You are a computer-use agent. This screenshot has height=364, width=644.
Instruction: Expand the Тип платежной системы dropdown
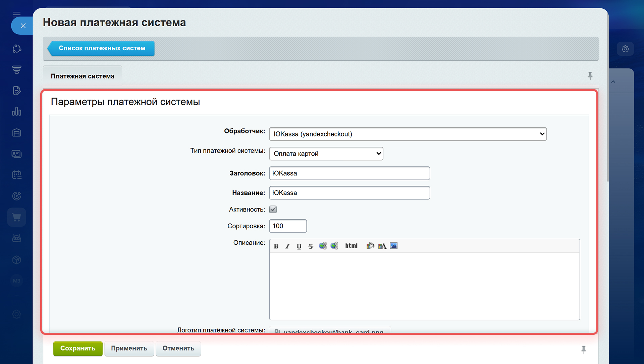tap(326, 154)
